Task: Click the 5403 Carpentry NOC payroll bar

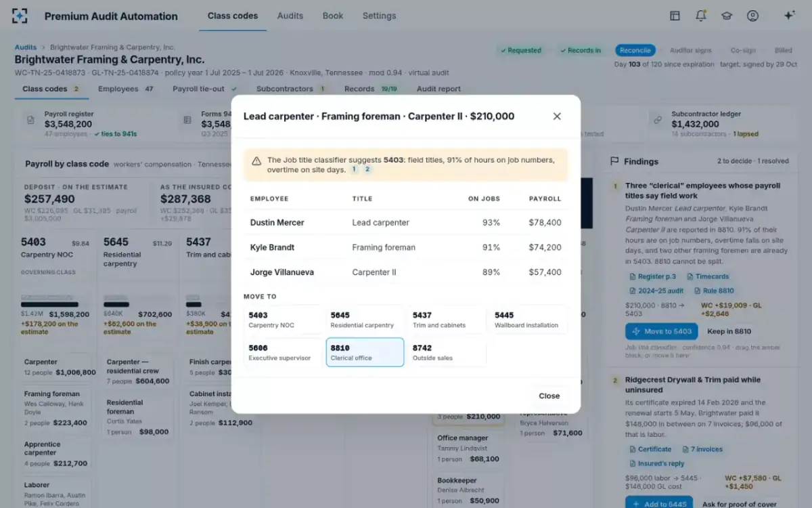Action: [49, 304]
